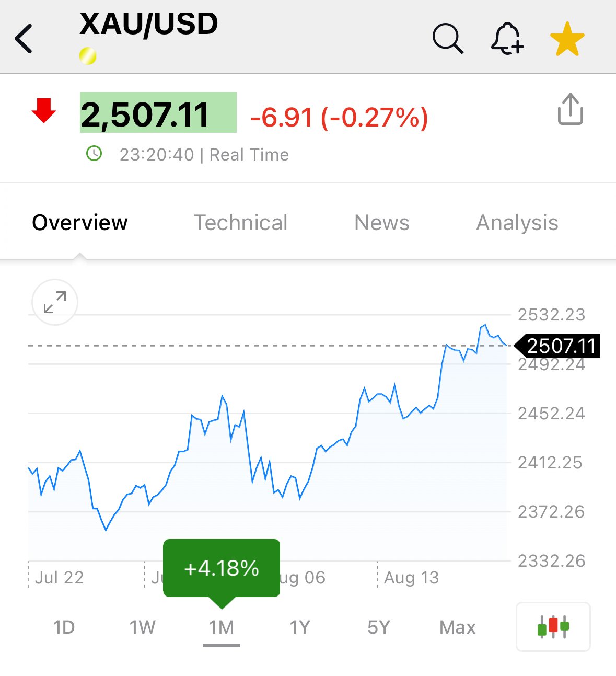Select the 1W time range
This screenshot has width=616, height=676.
click(143, 627)
